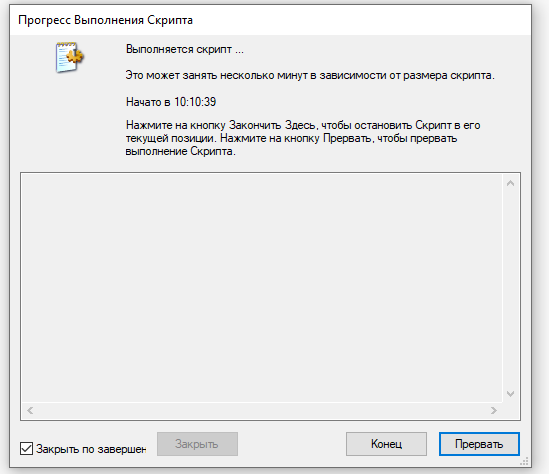Click the 'Прогресс Выполнения Скрипта' title bar
This screenshot has width=549, height=474.
click(x=270, y=20)
